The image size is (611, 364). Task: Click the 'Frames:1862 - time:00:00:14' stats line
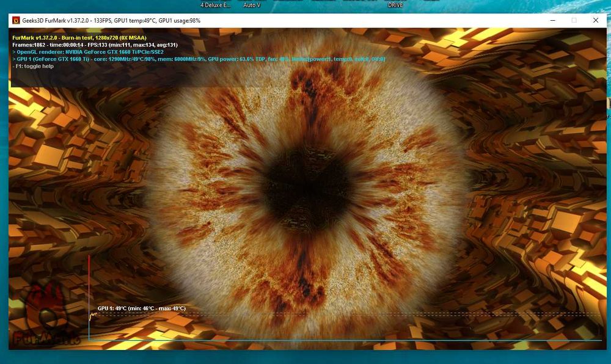tap(95, 45)
